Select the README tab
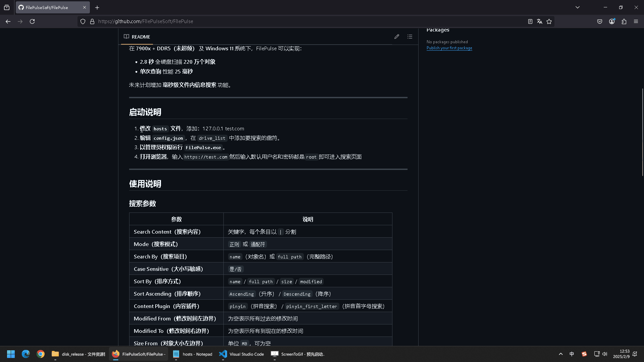Viewport: 644px width, 362px height. point(137,37)
